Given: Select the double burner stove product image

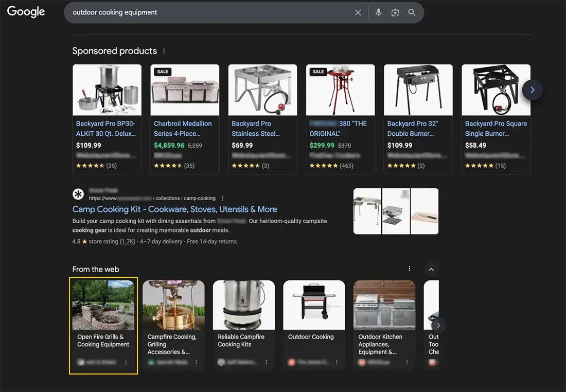Looking at the screenshot, I should coord(418,90).
